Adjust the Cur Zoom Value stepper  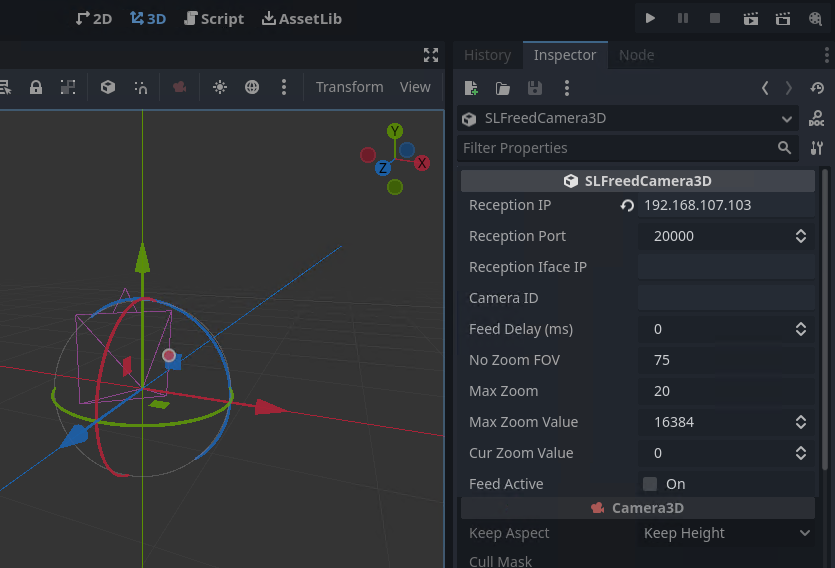pos(801,453)
